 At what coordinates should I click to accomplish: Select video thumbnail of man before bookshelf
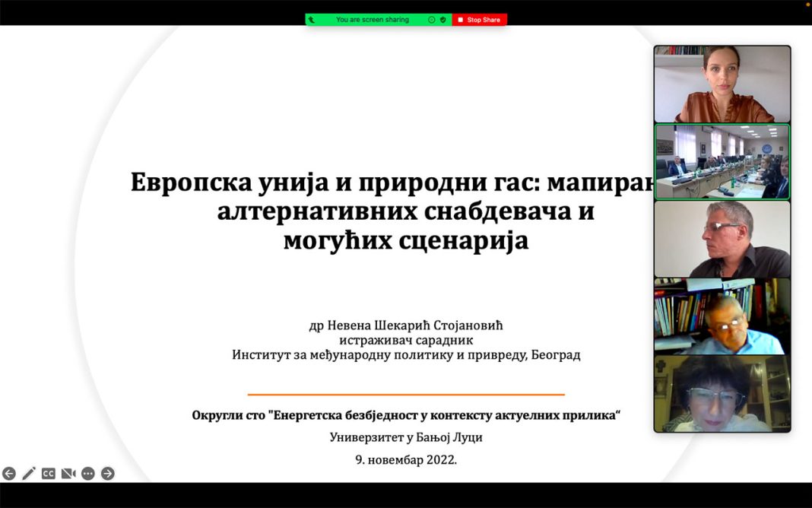coord(722,316)
